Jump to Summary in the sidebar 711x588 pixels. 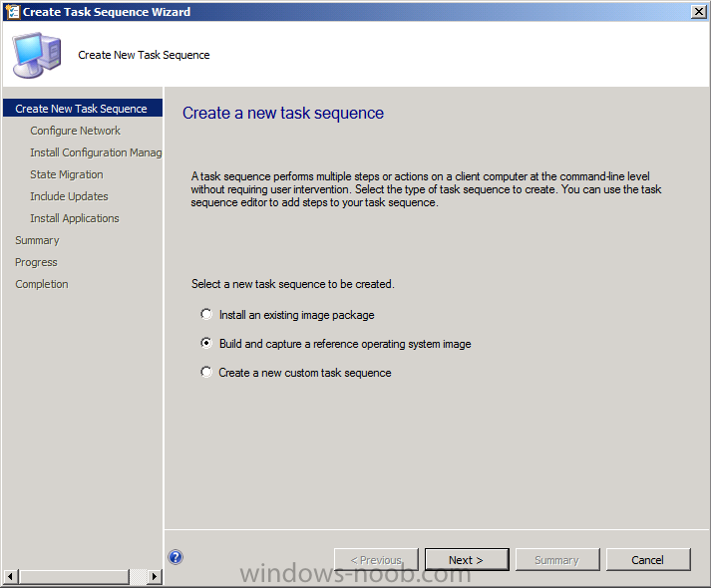point(37,240)
